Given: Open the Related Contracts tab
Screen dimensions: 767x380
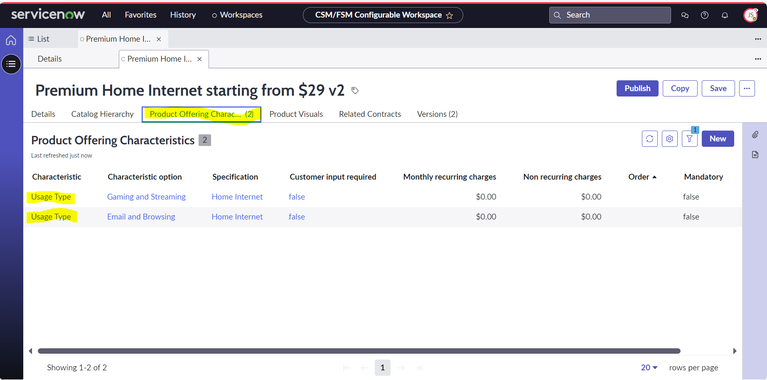Looking at the screenshot, I should click(370, 114).
